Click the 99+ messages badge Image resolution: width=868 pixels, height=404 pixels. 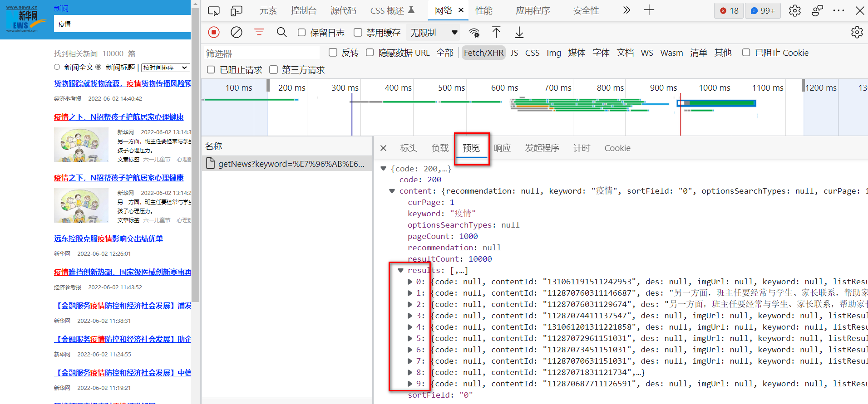763,10
